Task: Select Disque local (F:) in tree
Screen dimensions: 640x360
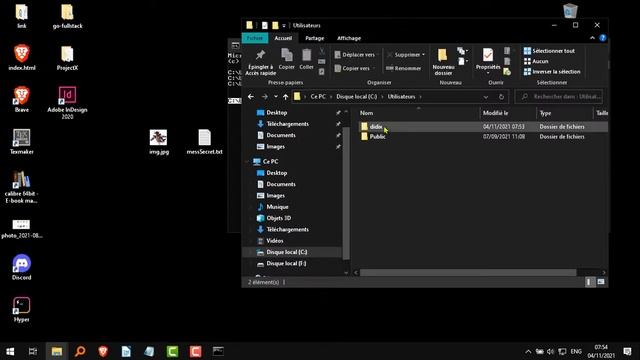Action: point(286,264)
